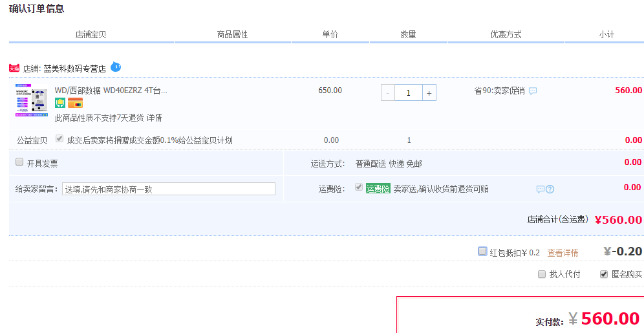The height and width of the screenshot is (333, 644).
Task: Click the 单价 column header
Action: pos(330,34)
